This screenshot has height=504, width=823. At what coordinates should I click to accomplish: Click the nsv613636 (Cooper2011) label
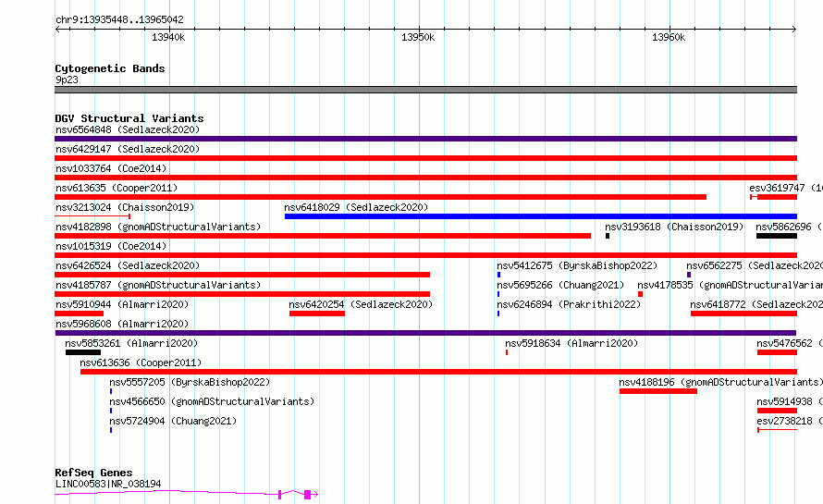pyautogui.click(x=141, y=363)
